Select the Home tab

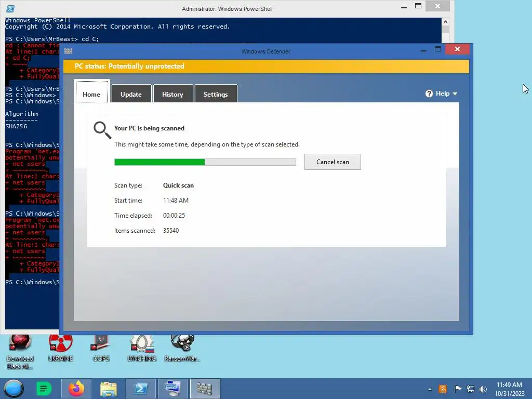tap(91, 91)
